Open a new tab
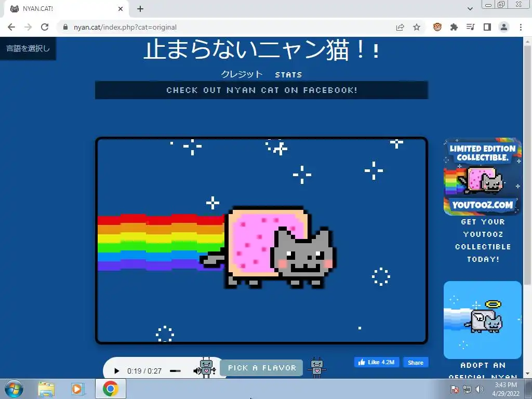This screenshot has height=399, width=532. coord(140,9)
